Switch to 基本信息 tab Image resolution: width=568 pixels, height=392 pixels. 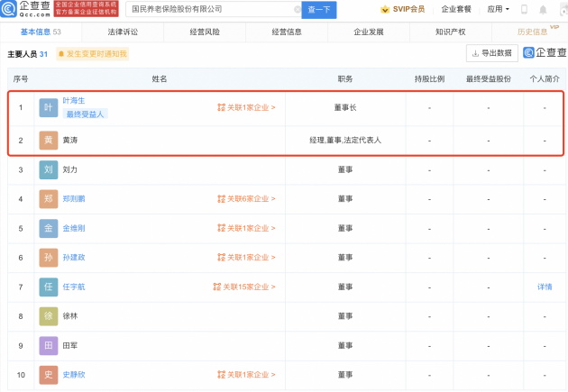pyautogui.click(x=41, y=32)
